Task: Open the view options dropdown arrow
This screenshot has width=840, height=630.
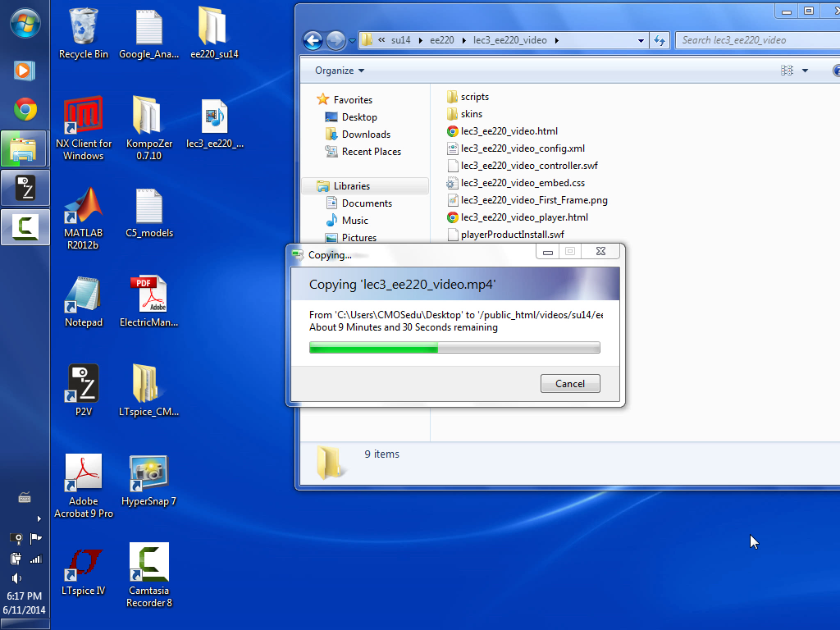Action: click(805, 71)
